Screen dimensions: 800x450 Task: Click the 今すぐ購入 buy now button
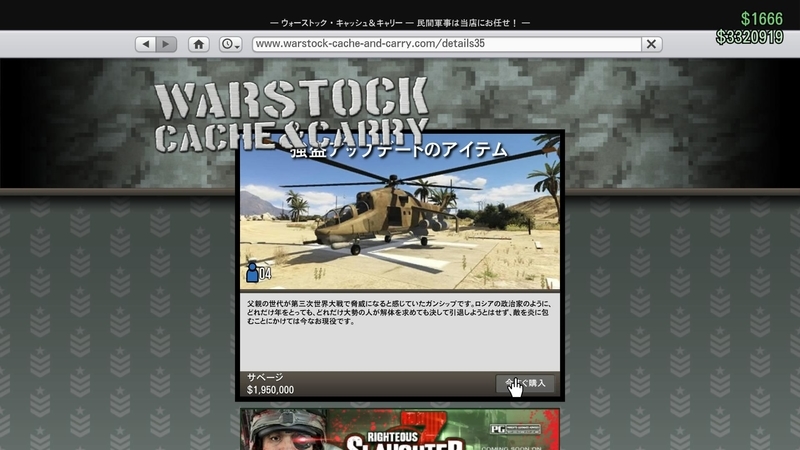[x=525, y=383]
